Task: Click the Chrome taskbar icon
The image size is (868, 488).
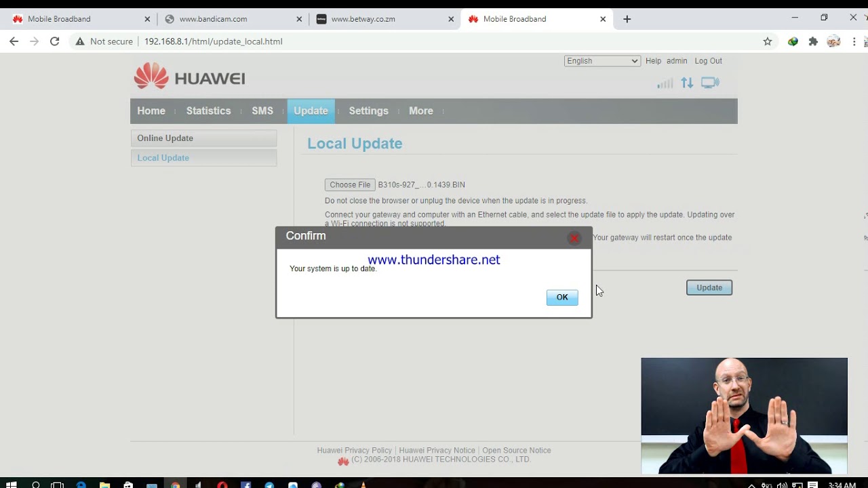Action: (x=175, y=485)
